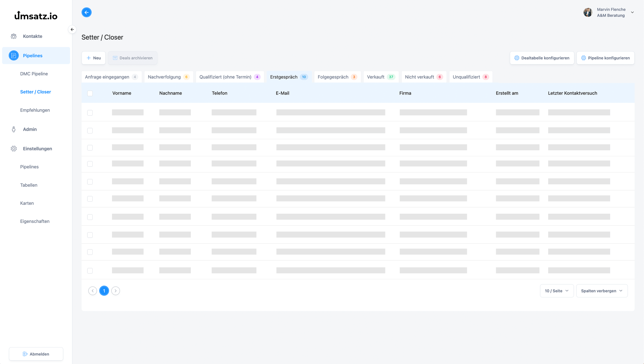Screen dimensions: 644x364
Task: Click the Kontakte sidebar icon
Action: tap(14, 36)
